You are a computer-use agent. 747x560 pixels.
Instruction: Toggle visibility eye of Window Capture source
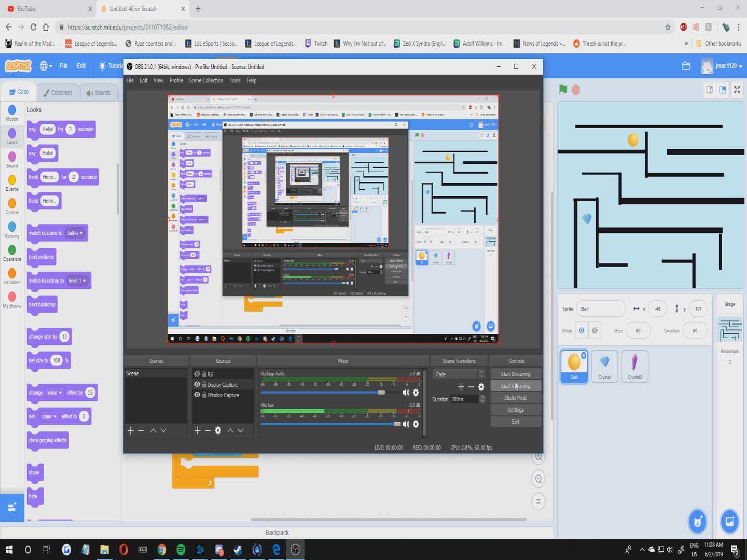(x=197, y=395)
